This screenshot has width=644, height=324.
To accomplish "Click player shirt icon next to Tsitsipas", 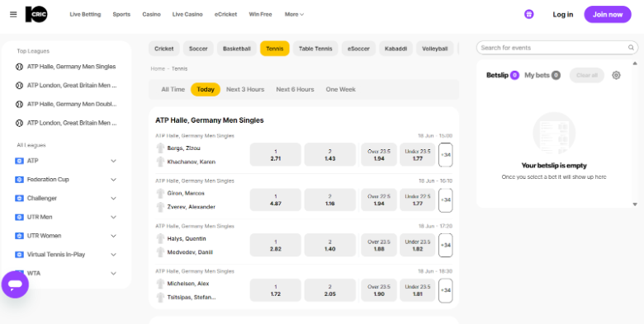I will [x=161, y=297].
